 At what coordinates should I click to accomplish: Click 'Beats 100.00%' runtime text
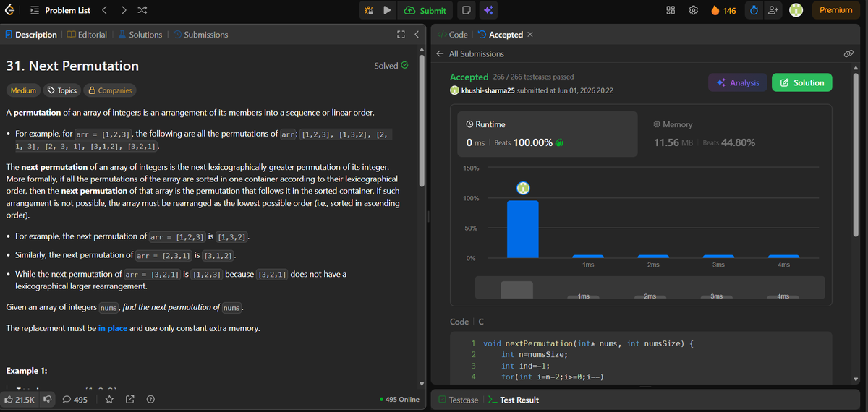523,142
